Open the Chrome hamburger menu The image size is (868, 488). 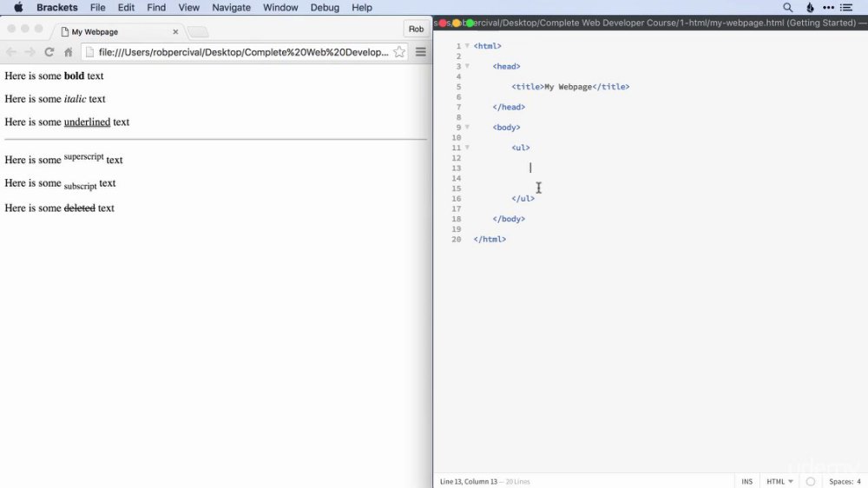(421, 52)
